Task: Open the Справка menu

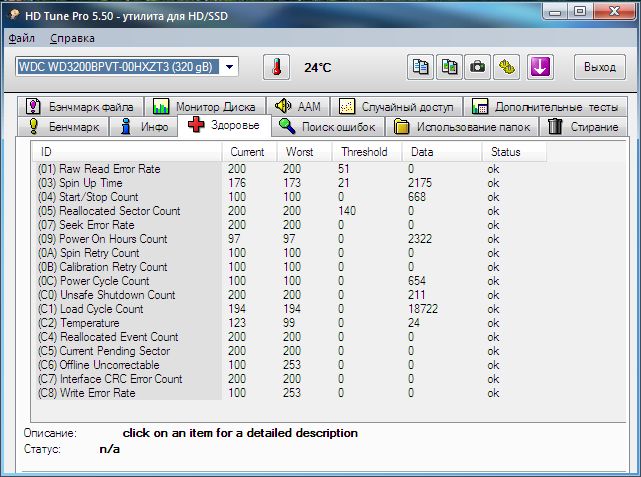Action: coord(72,38)
